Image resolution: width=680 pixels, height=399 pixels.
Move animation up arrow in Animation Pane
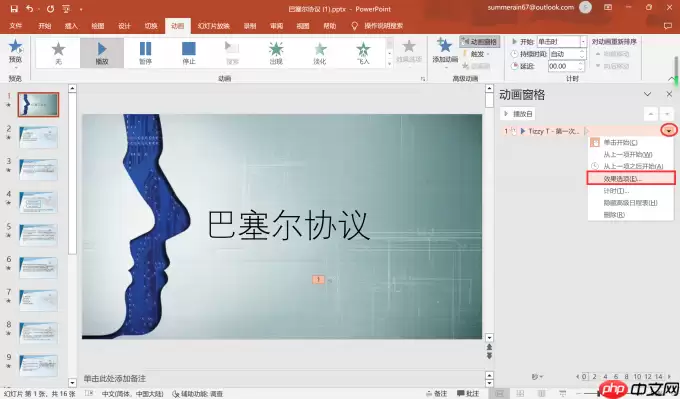pos(651,114)
